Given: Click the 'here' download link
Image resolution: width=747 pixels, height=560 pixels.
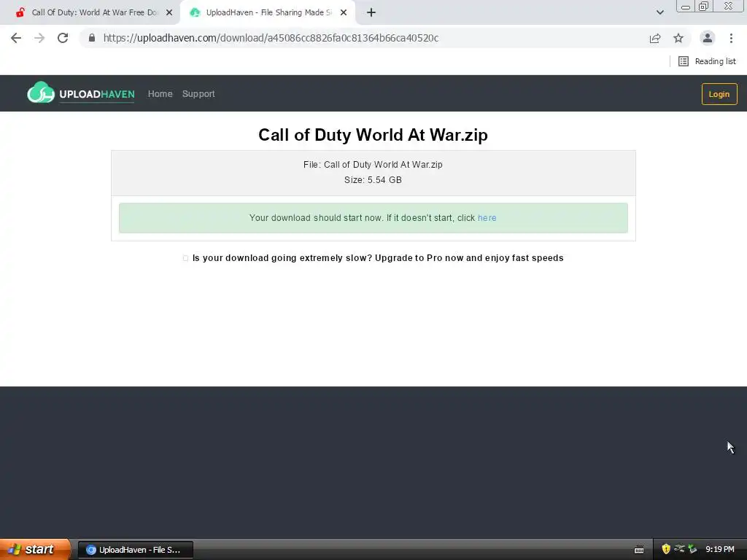Looking at the screenshot, I should pos(487,218).
